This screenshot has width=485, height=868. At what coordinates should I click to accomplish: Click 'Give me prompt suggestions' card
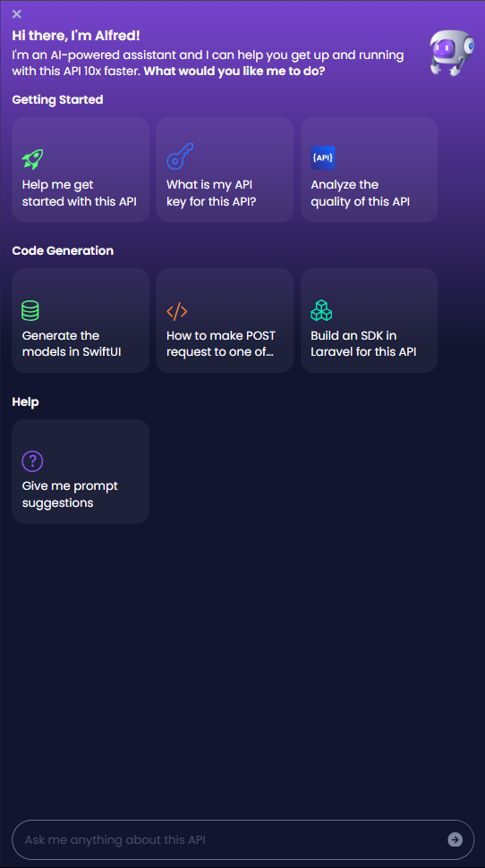pyautogui.click(x=81, y=472)
